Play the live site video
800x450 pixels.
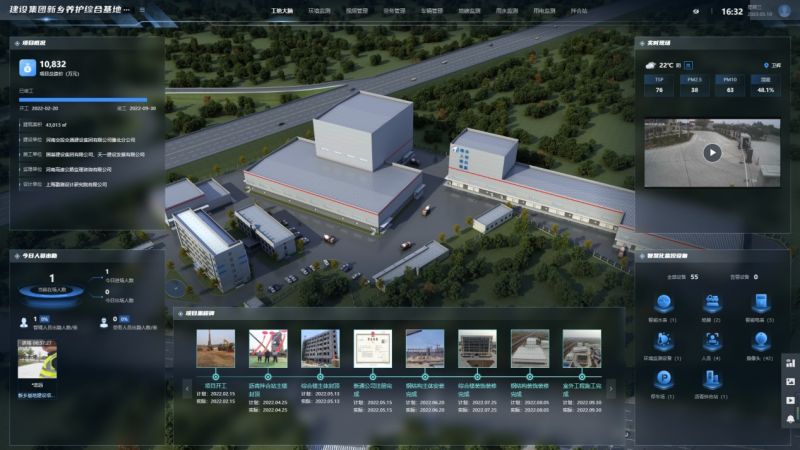(x=711, y=152)
